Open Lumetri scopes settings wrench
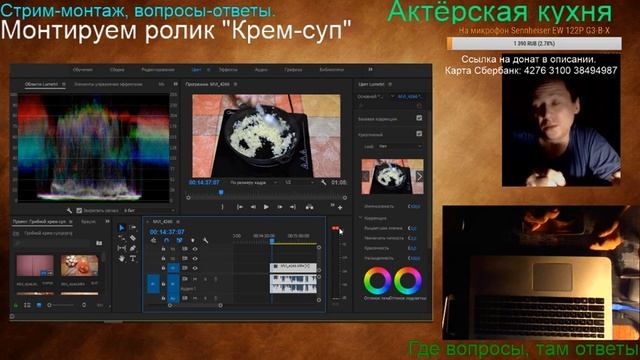This screenshot has height=360, width=640. (x=69, y=211)
